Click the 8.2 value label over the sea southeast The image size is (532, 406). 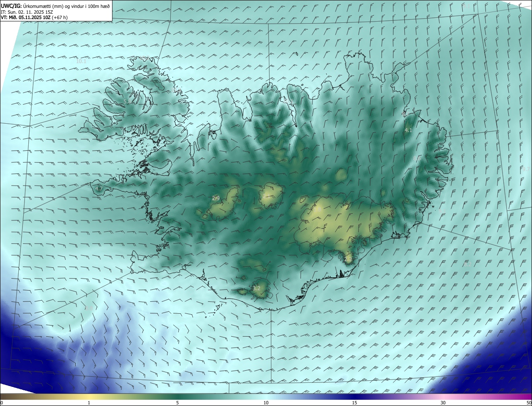(468, 264)
